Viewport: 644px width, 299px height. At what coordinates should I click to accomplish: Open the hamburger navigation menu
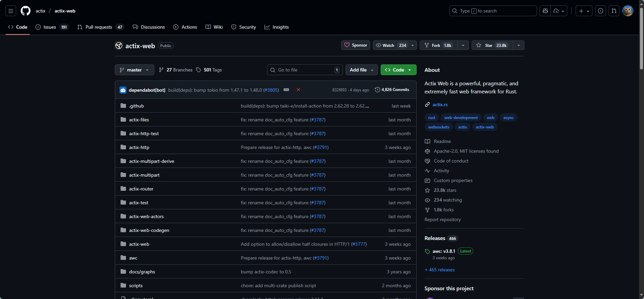[x=11, y=11]
